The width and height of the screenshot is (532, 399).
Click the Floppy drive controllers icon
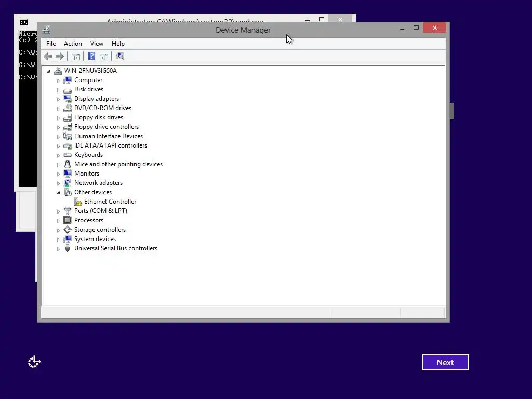click(68, 127)
